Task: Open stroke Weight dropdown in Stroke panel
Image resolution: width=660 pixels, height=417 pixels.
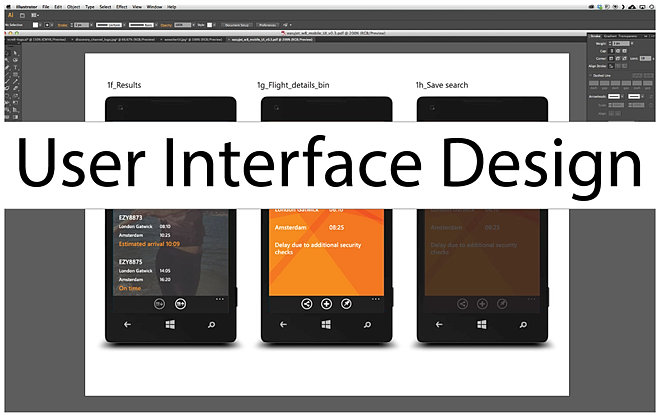Action: pyautogui.click(x=632, y=43)
